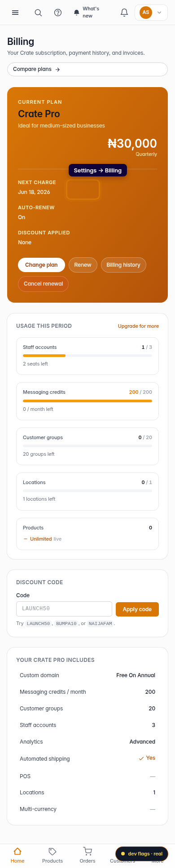Image resolution: width=175 pixels, height=868 pixels.
Task: Click Cancel renewal
Action: tap(44, 284)
